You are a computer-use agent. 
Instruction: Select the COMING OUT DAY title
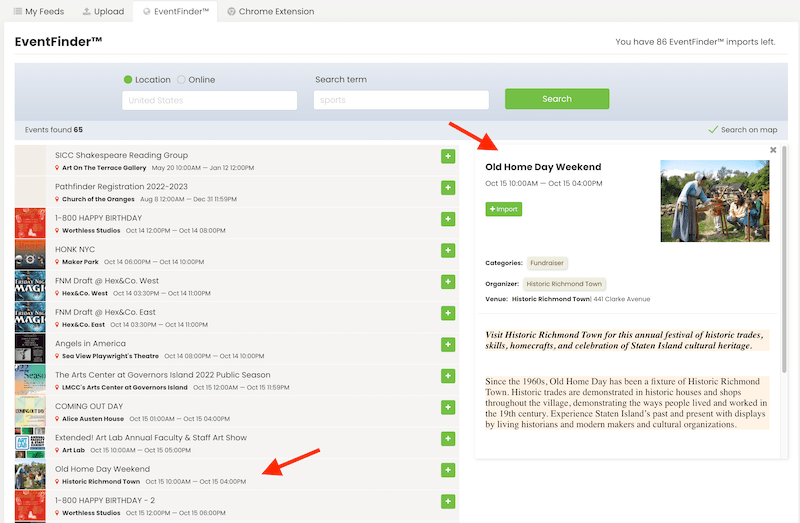click(x=89, y=406)
